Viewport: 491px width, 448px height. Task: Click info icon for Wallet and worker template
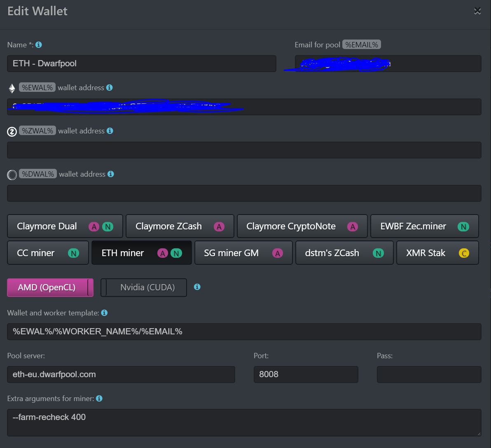104,313
